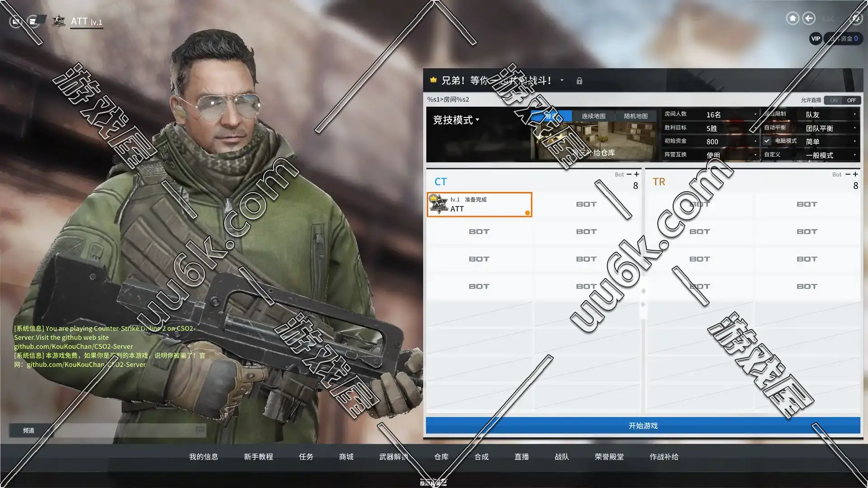Open 战队 in bottom menu
Viewport: 868px width, 488px height.
[x=562, y=457]
